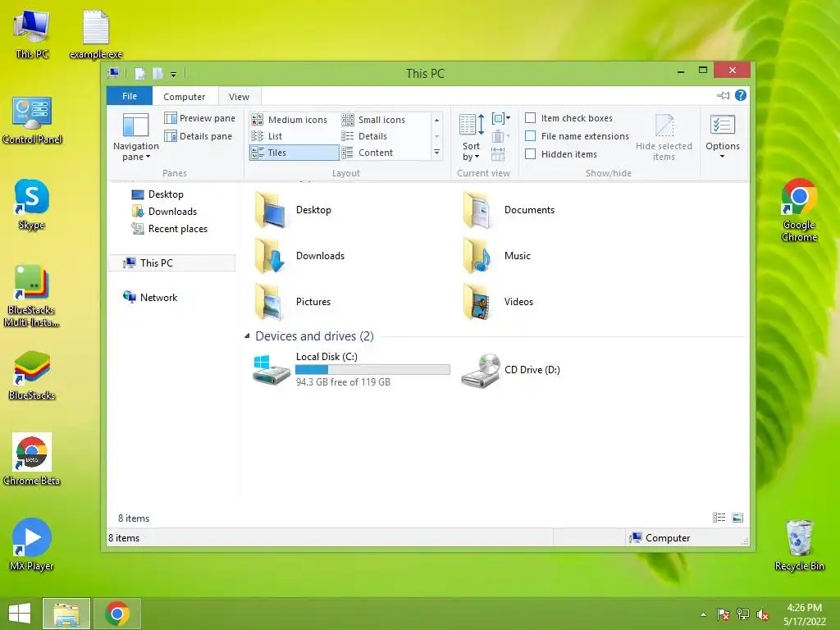Select the Local Disk (C:) drive icon

pos(271,369)
